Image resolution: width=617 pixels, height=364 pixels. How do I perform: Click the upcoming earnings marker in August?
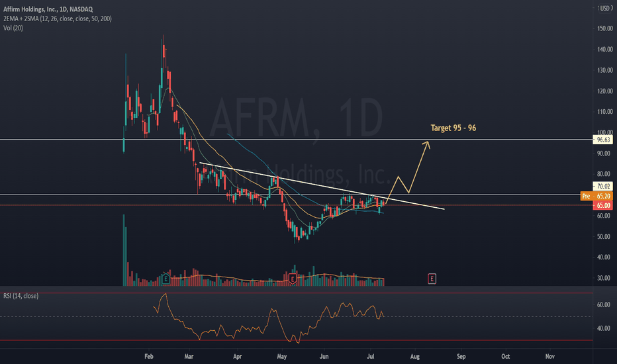432,279
